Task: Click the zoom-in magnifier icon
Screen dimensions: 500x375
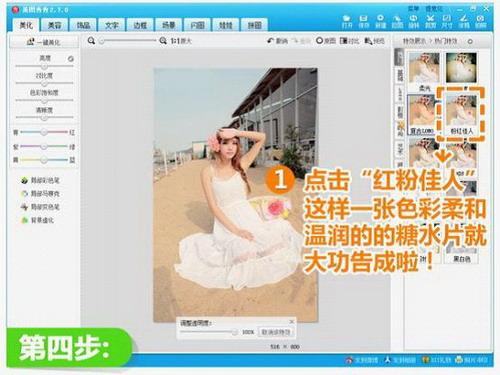Action: [x=163, y=41]
